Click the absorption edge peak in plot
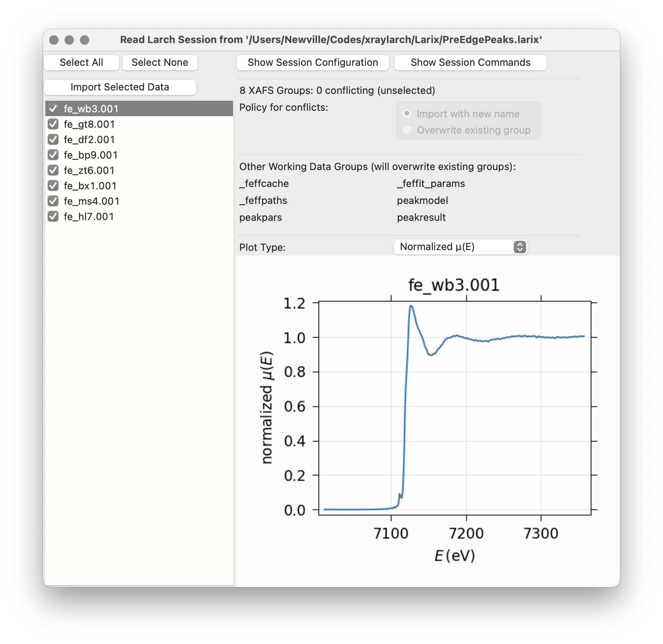663x644 pixels. pyautogui.click(x=411, y=306)
